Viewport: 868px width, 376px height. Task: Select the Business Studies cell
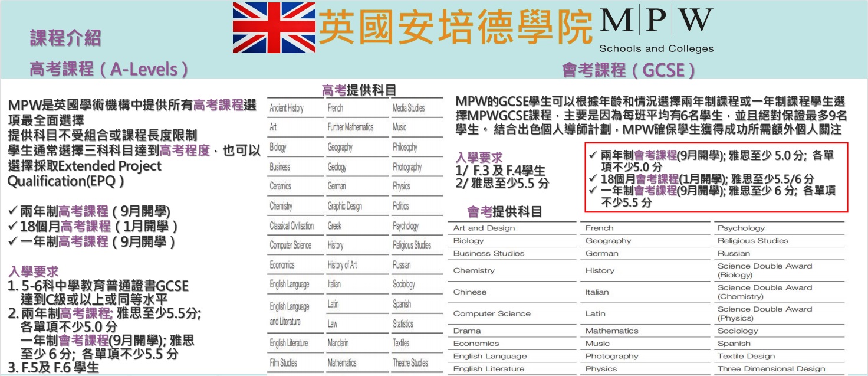(x=489, y=253)
